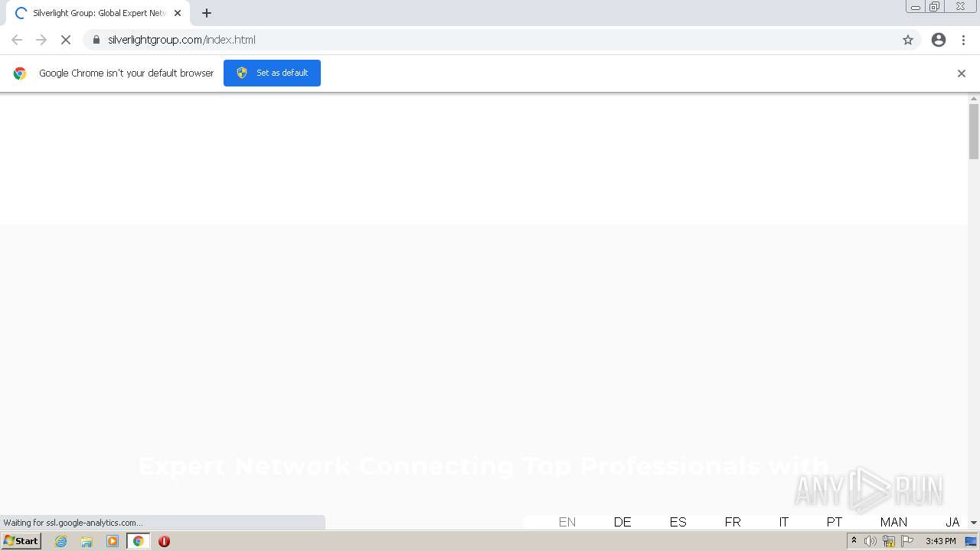
Task: Bookmark this page with star icon
Action: (x=908, y=40)
